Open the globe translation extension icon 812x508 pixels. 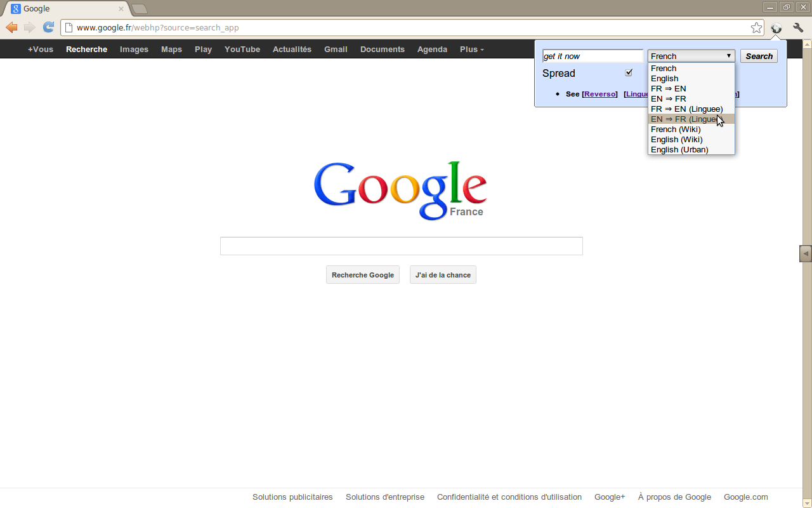(776, 28)
